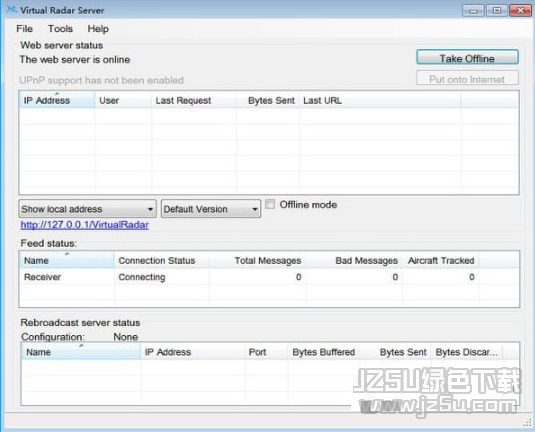This screenshot has width=535, height=432.
Task: Sort rebroadcast servers by IP Address column
Action: point(193,352)
